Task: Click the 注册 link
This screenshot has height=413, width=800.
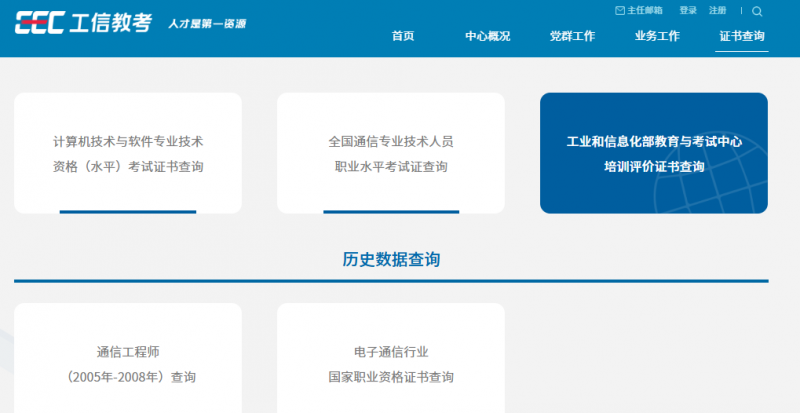Action: [717, 11]
